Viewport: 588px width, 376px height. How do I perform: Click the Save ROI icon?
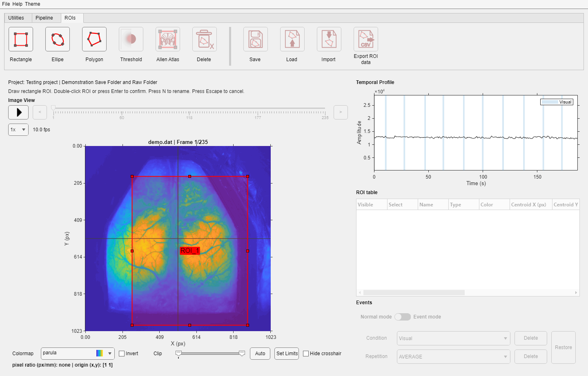256,39
